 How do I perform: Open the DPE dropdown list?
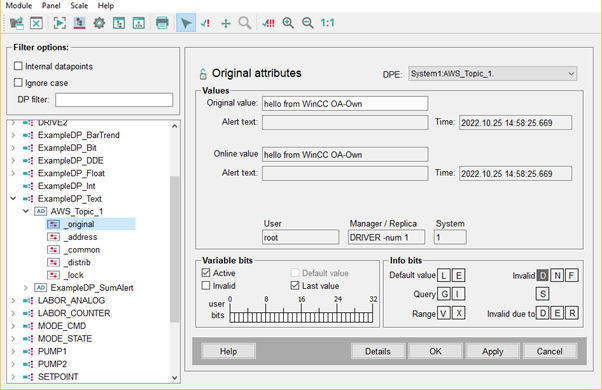tap(493, 74)
